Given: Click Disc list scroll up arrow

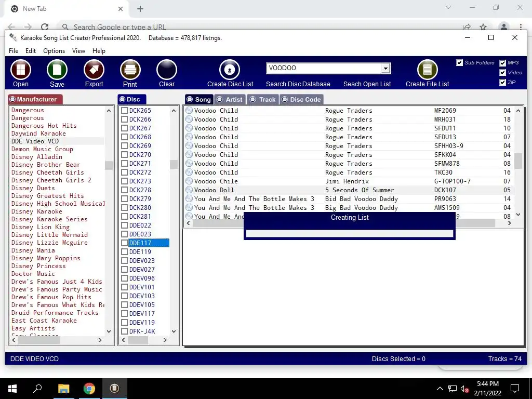Looking at the screenshot, I should pyautogui.click(x=174, y=111).
